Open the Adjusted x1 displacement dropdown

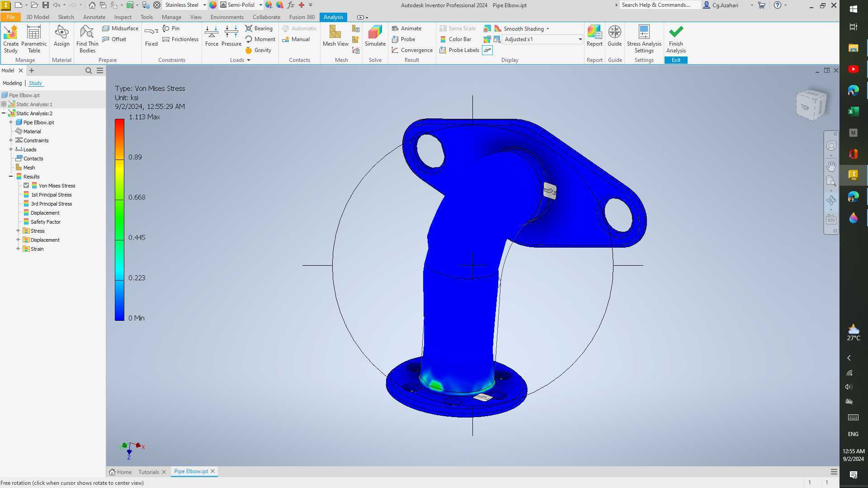pos(580,39)
